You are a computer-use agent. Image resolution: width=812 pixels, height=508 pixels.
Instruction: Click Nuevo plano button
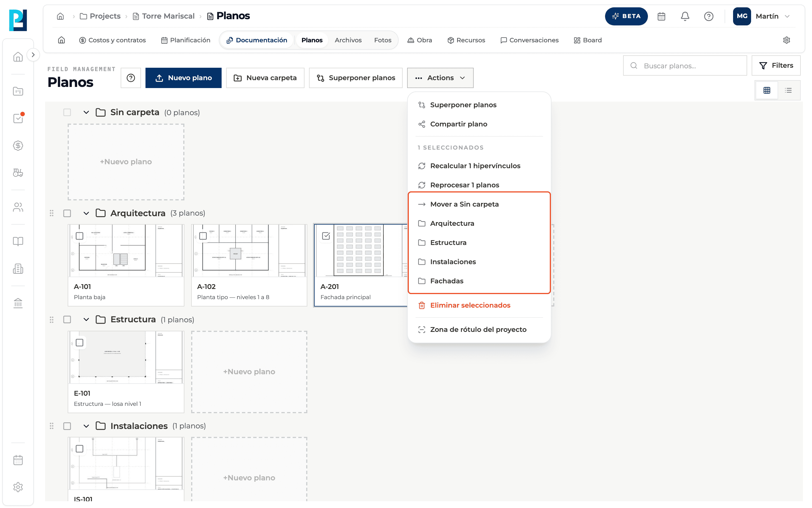[x=184, y=78]
